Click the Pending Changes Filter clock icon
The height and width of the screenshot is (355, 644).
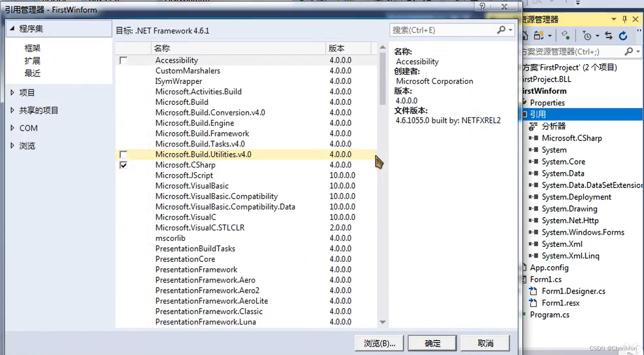coord(586,35)
